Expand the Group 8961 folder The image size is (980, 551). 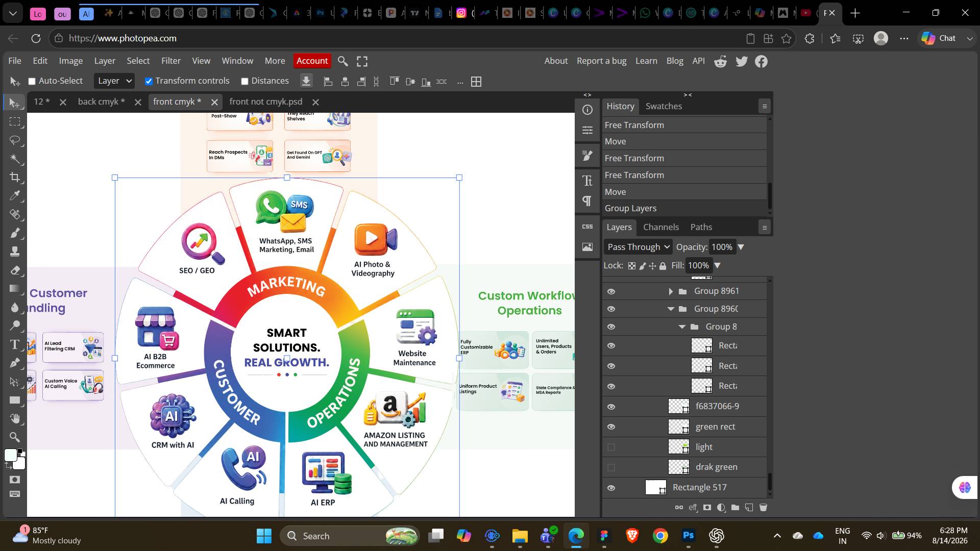(x=671, y=291)
